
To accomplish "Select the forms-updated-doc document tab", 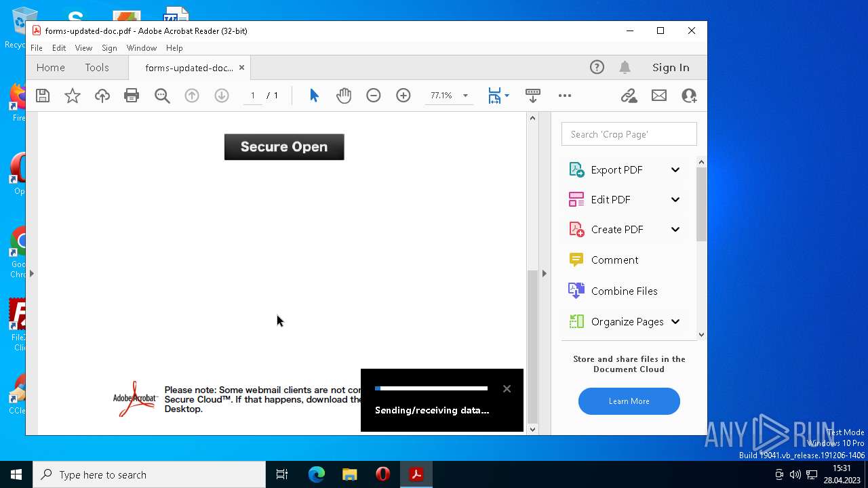I will tap(189, 68).
